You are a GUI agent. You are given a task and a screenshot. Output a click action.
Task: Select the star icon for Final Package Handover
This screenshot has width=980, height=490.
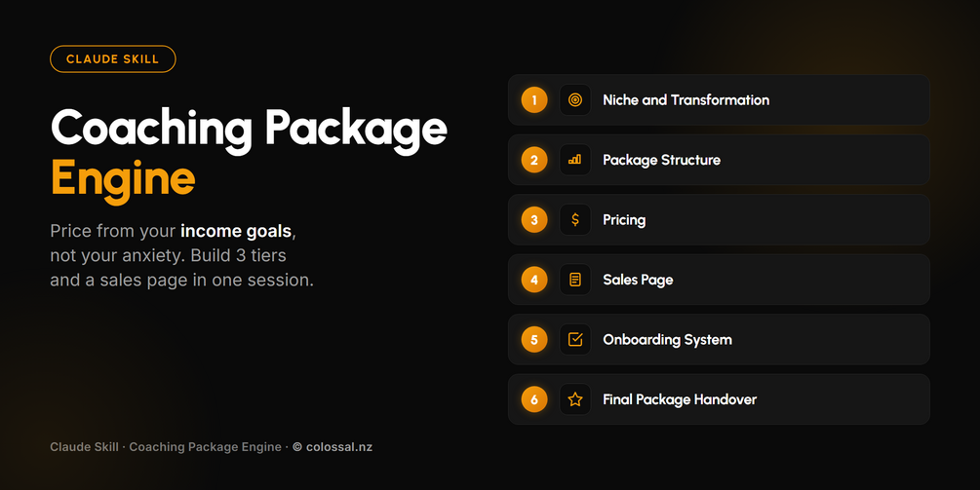point(575,399)
